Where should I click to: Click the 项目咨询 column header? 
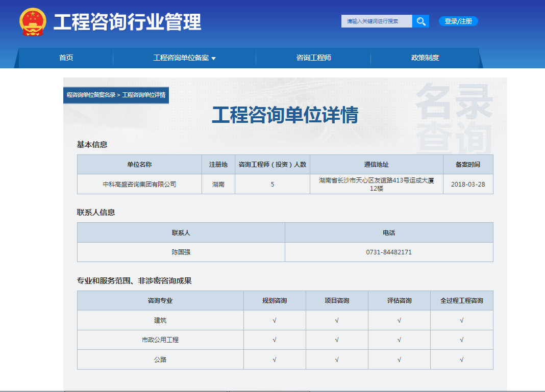tap(337, 301)
